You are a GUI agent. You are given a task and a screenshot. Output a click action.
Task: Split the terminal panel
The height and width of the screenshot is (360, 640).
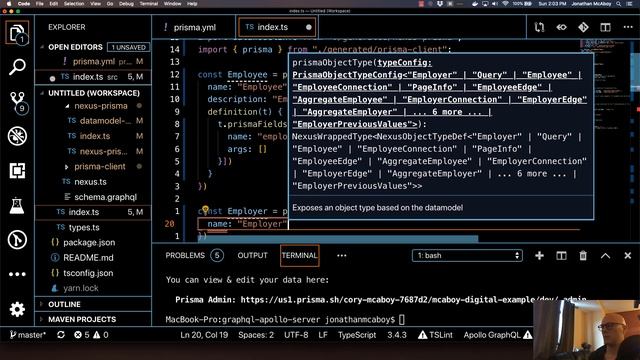tap(561, 256)
